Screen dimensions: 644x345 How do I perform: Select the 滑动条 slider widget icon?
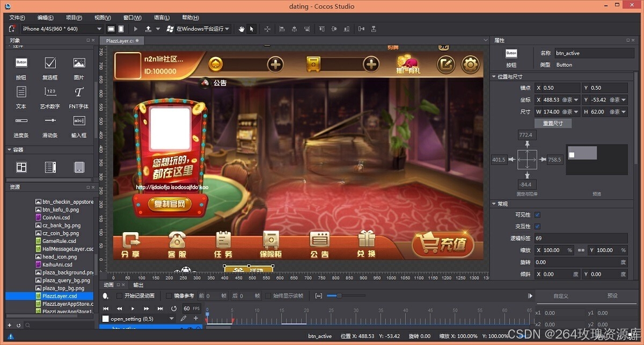[x=50, y=120]
